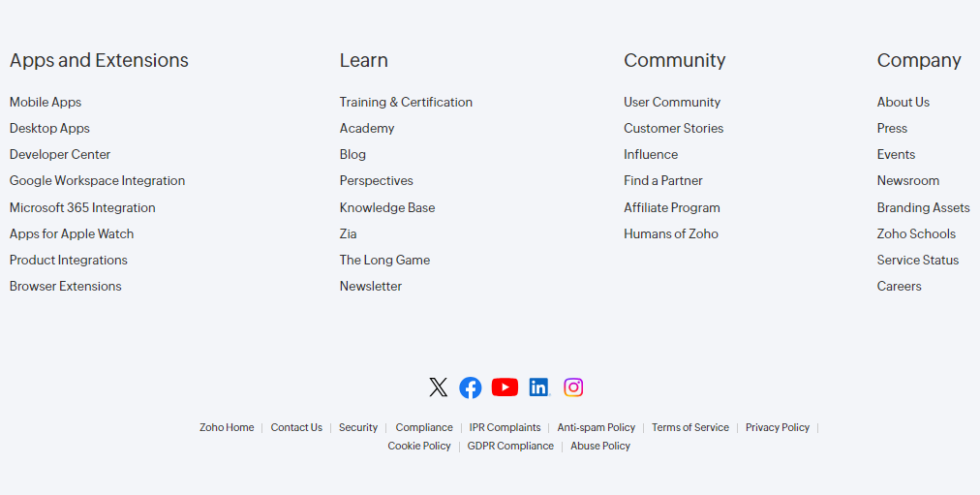
Task: Go to Mobile Apps link
Action: (x=45, y=102)
